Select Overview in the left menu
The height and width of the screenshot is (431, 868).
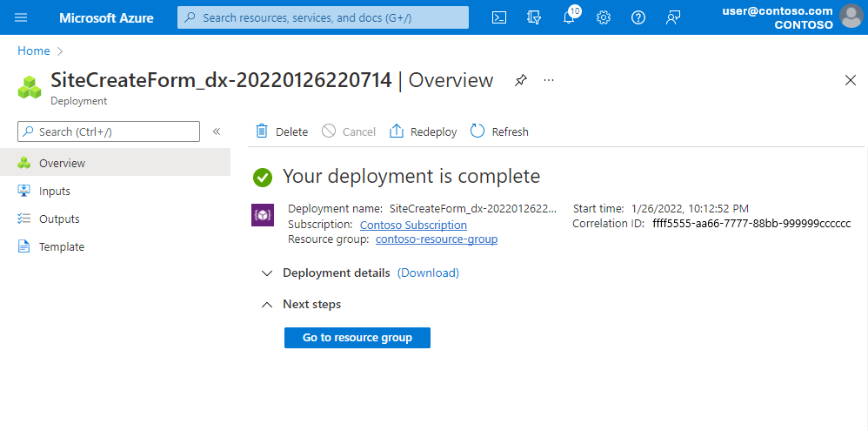[115, 163]
